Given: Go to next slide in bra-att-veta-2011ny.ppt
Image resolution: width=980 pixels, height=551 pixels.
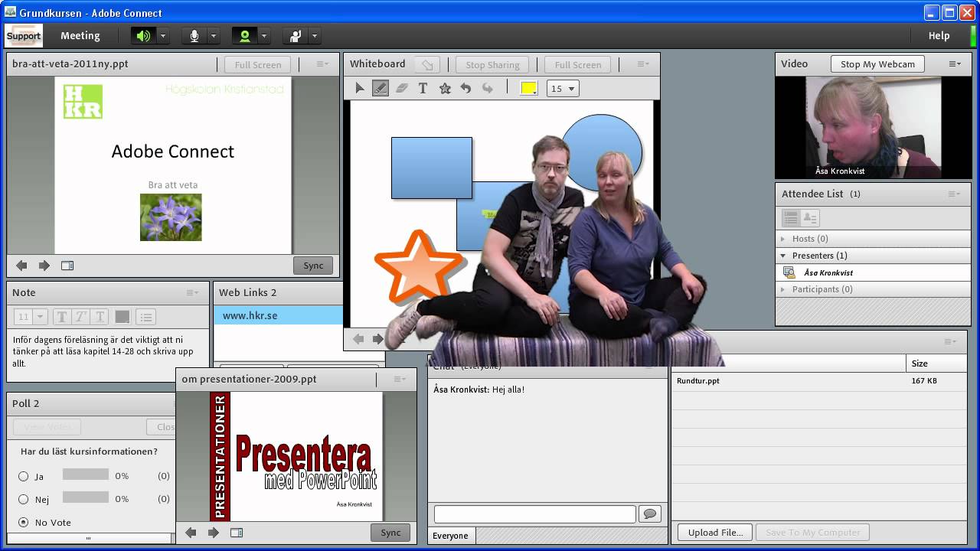Looking at the screenshot, I should [x=44, y=266].
